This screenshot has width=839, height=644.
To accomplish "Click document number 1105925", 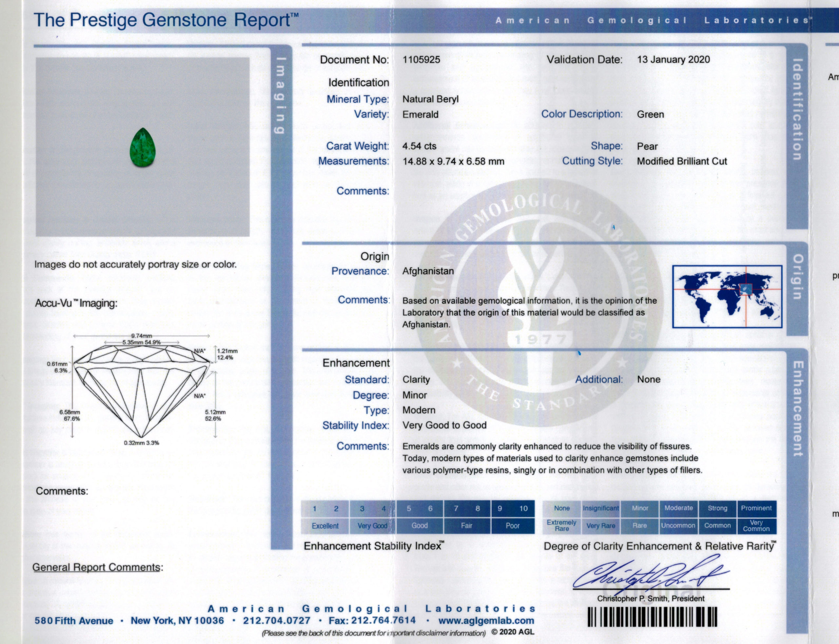I will pyautogui.click(x=421, y=59).
